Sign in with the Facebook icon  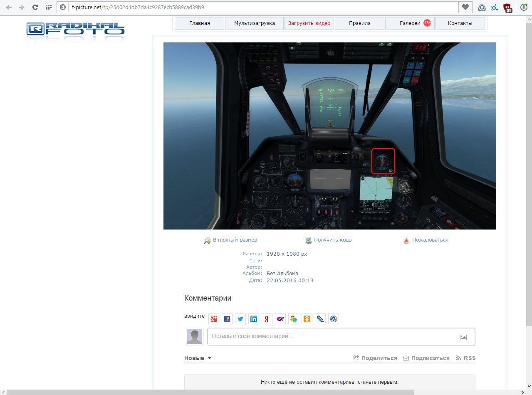click(x=227, y=319)
